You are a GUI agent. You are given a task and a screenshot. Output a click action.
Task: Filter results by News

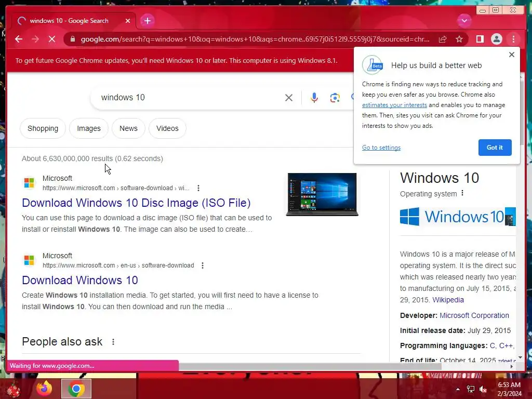coord(128,128)
